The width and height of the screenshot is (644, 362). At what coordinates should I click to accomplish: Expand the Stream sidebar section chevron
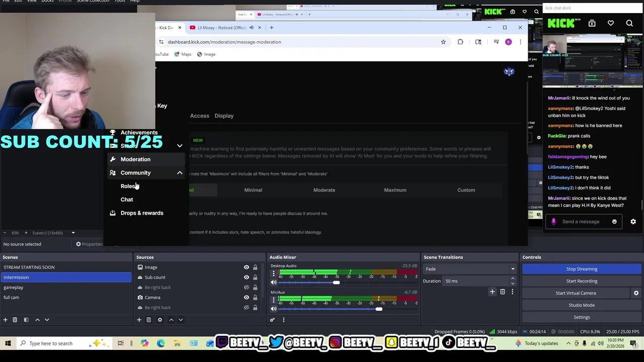click(180, 146)
